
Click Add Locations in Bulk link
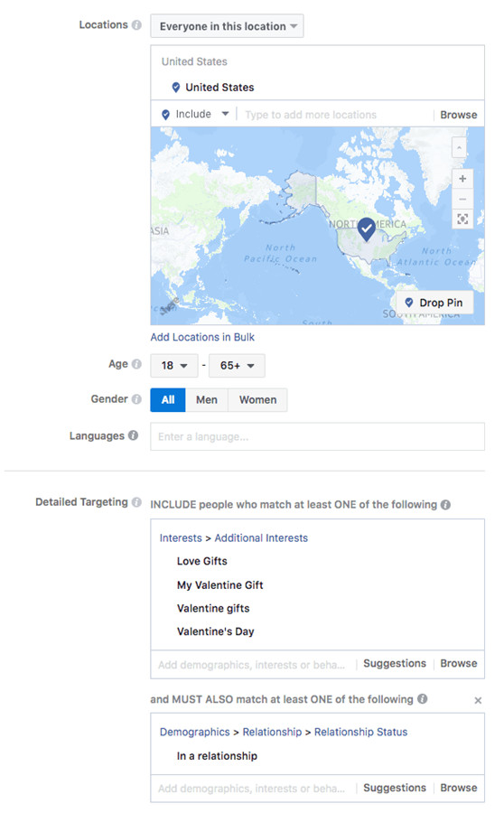tap(202, 337)
